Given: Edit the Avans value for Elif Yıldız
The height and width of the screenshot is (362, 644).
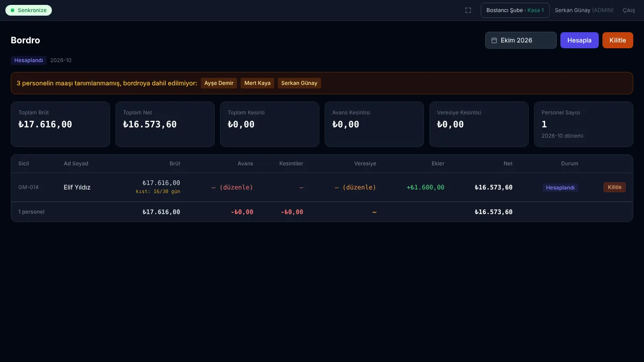Looking at the screenshot, I should pyautogui.click(x=232, y=187).
